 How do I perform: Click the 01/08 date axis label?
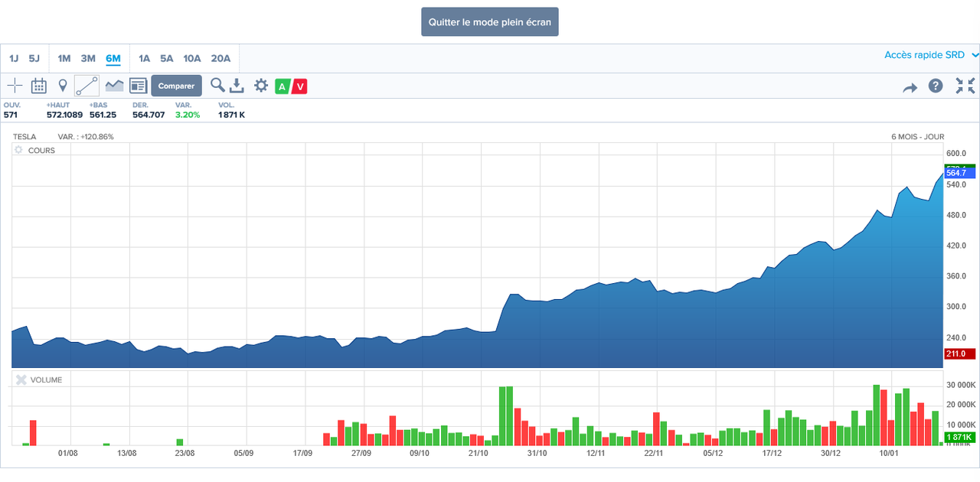click(69, 453)
